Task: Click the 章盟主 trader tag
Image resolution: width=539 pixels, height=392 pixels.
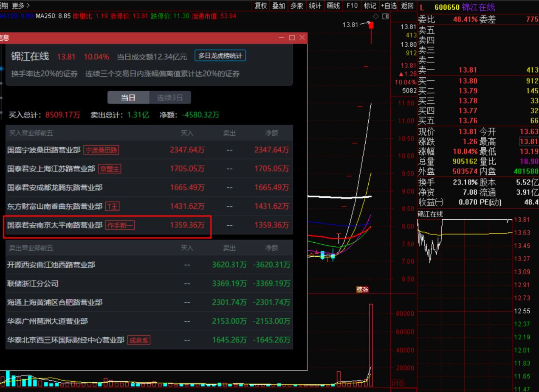Action: pos(110,169)
